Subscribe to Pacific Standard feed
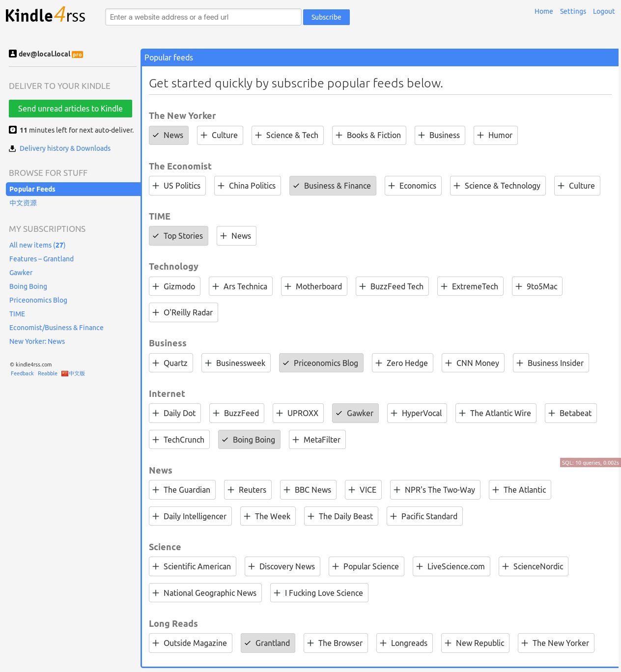Viewport: 621px width, 672px height. point(424,516)
